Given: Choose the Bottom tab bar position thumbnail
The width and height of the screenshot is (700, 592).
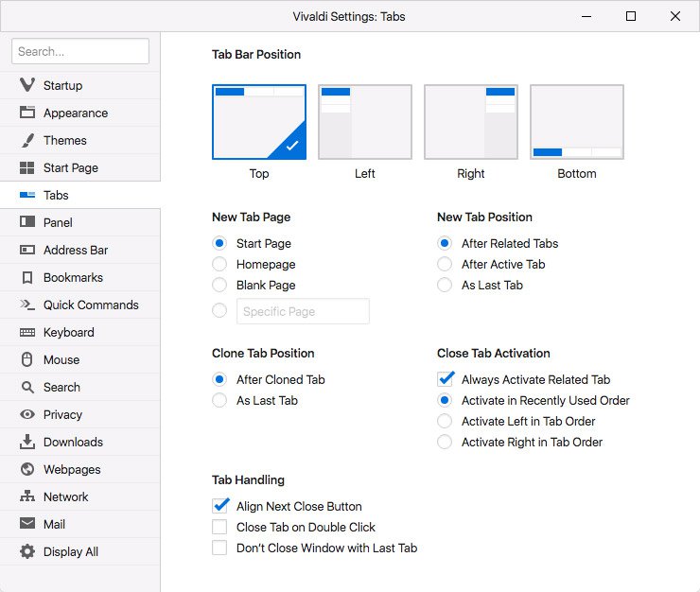Looking at the screenshot, I should [576, 122].
